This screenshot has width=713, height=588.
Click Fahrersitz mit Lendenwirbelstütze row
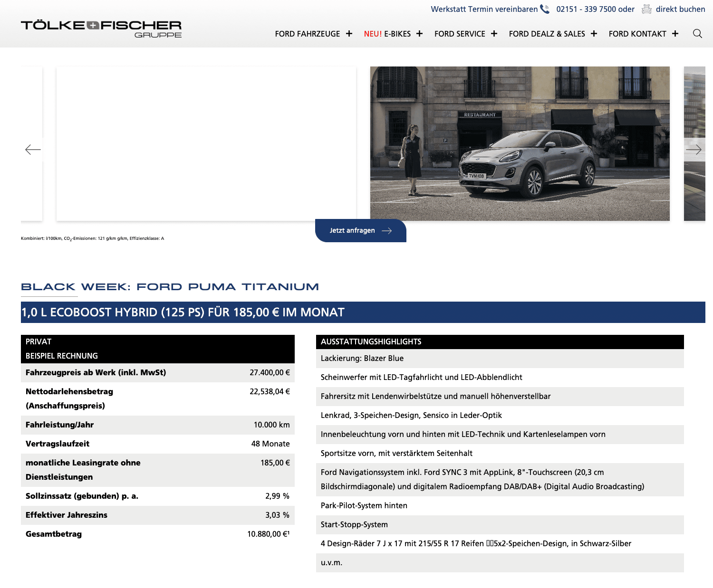500,397
